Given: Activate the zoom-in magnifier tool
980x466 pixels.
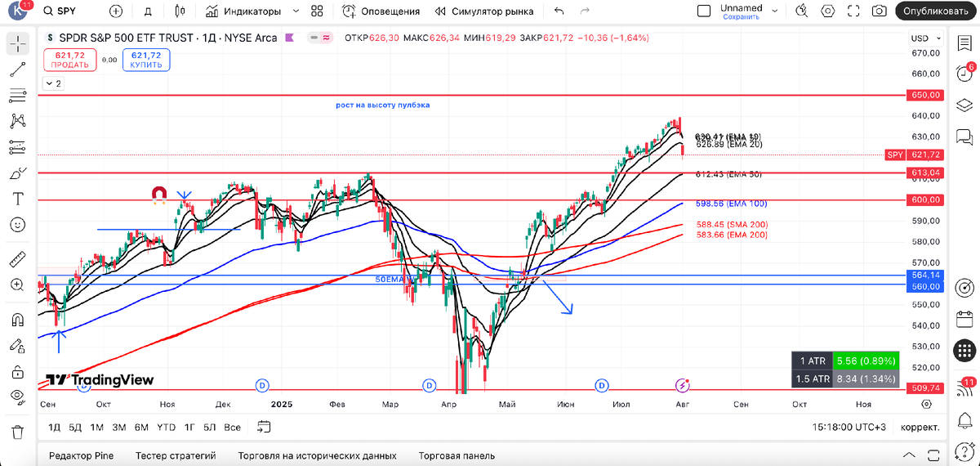Looking at the screenshot, I should click(18, 285).
